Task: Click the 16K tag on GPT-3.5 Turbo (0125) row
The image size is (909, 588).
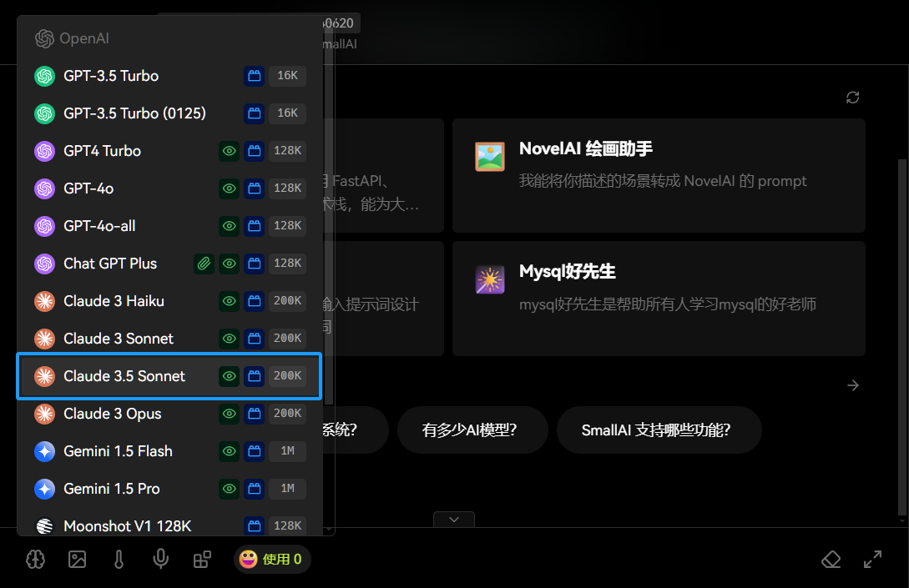Action: click(x=287, y=113)
